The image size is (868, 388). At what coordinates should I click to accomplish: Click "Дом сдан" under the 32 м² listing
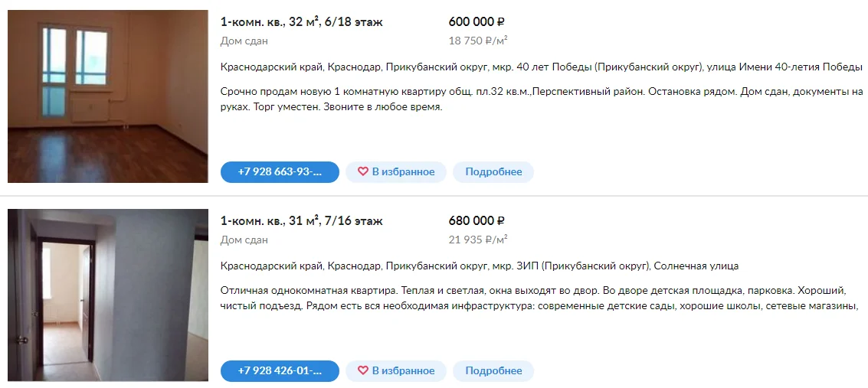pos(244,41)
